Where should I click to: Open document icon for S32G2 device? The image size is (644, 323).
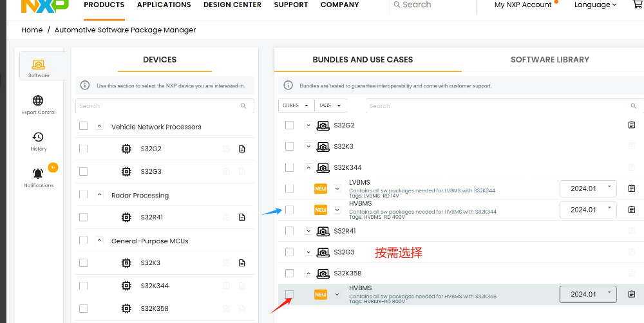pos(242,149)
